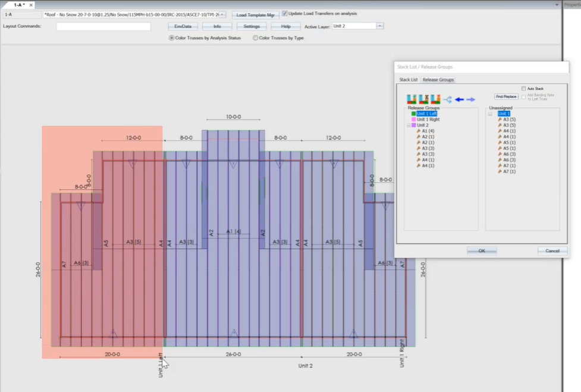
Task: Click the light purple right arrow icon
Action: [471, 99]
